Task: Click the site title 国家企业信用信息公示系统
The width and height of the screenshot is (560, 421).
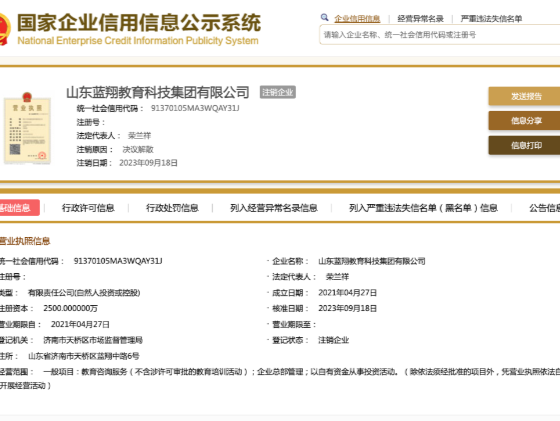Action: 139,23
